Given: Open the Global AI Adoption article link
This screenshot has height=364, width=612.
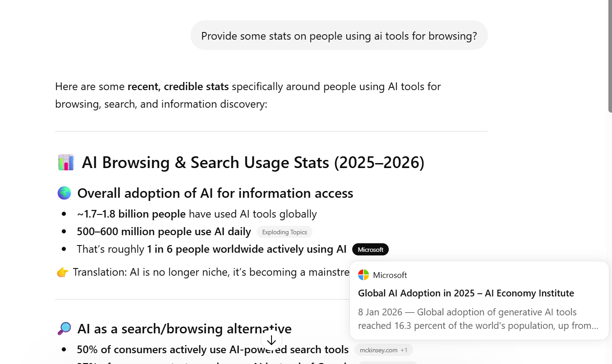Looking at the screenshot, I should pos(466,293).
